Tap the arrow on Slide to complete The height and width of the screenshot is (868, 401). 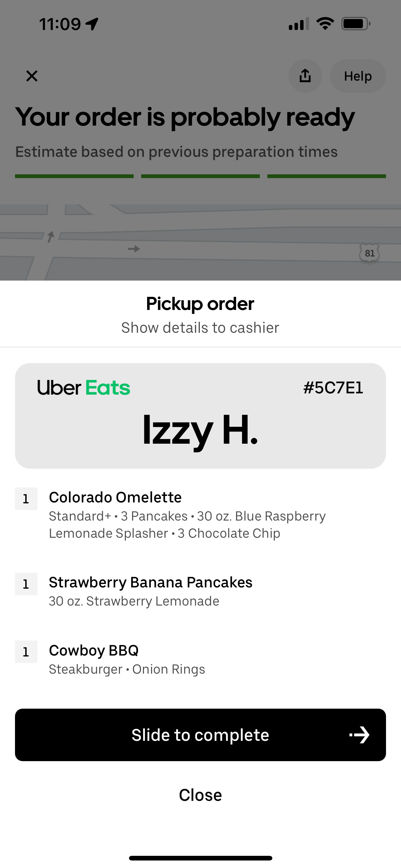tap(360, 735)
